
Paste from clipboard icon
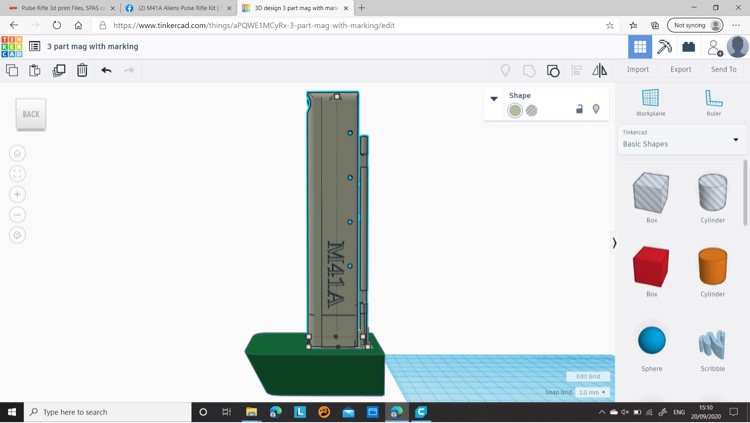(x=34, y=70)
